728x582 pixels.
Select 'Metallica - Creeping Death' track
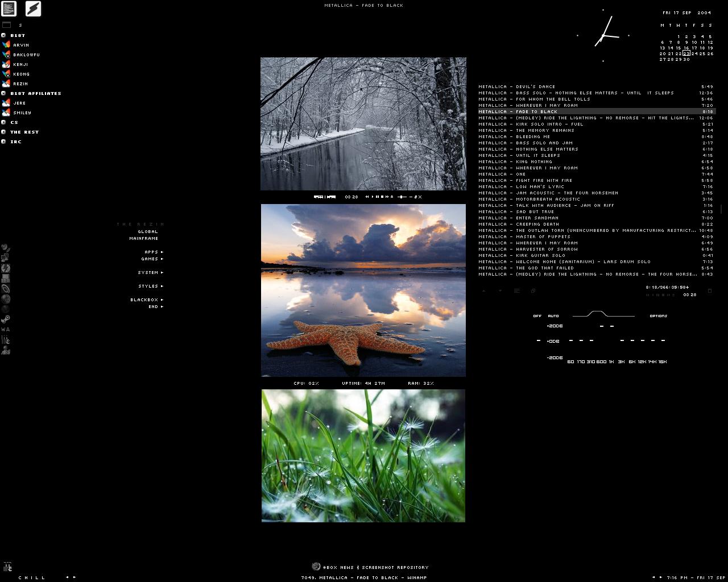595,224
